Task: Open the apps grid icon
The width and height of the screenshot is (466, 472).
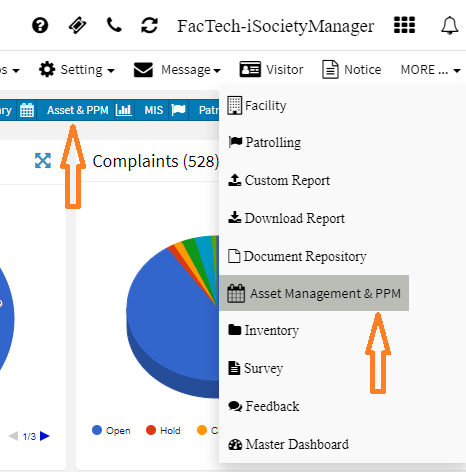Action: [x=404, y=25]
